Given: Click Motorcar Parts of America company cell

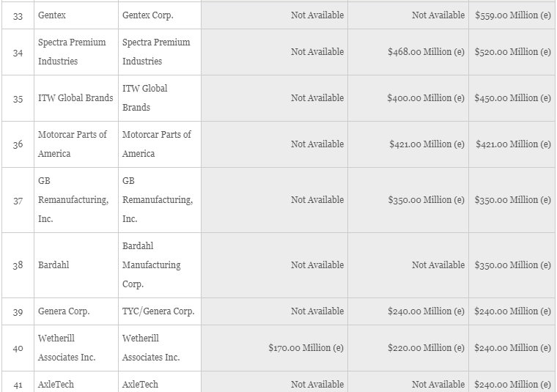Looking at the screenshot, I should point(160,144).
